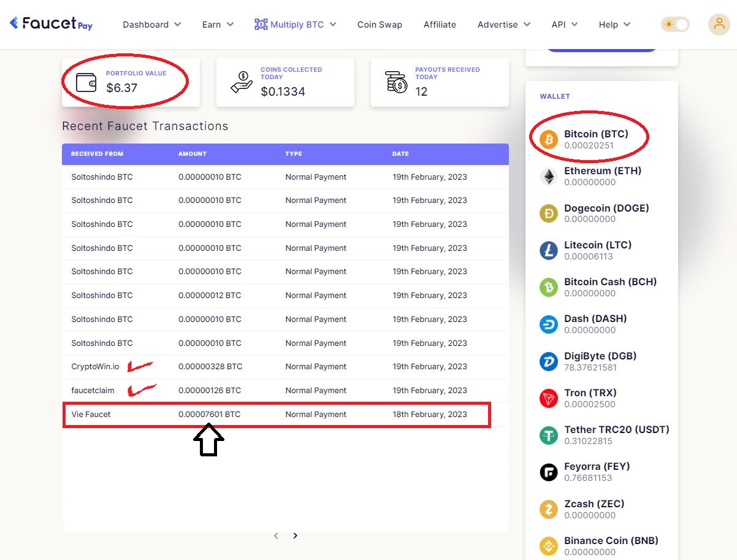Click the Binance Coin (BNB) label
This screenshot has height=560, width=737.
(x=611, y=540)
